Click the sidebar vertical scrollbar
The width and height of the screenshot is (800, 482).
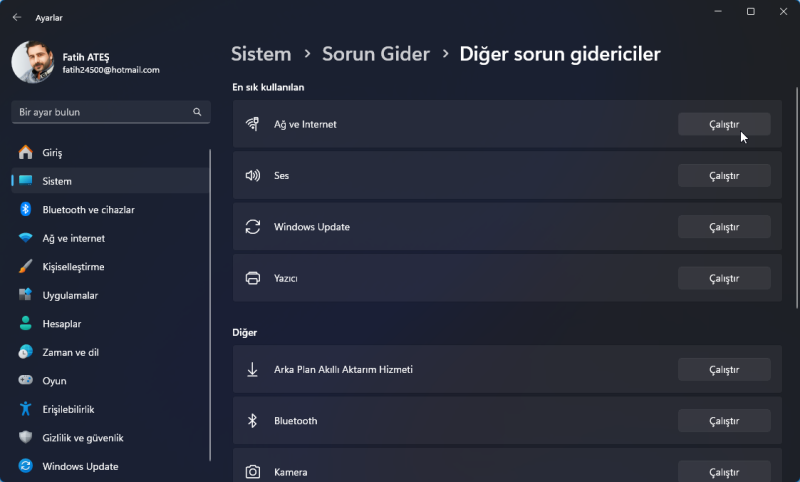(x=210, y=305)
